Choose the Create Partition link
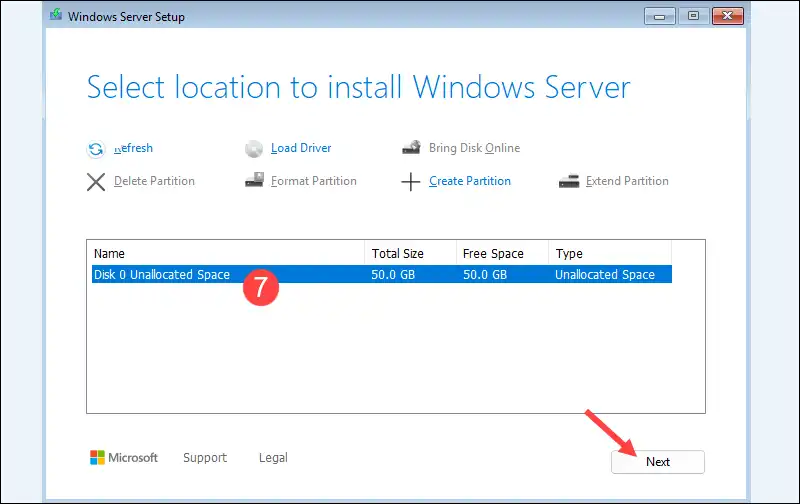800x504 pixels. point(470,181)
